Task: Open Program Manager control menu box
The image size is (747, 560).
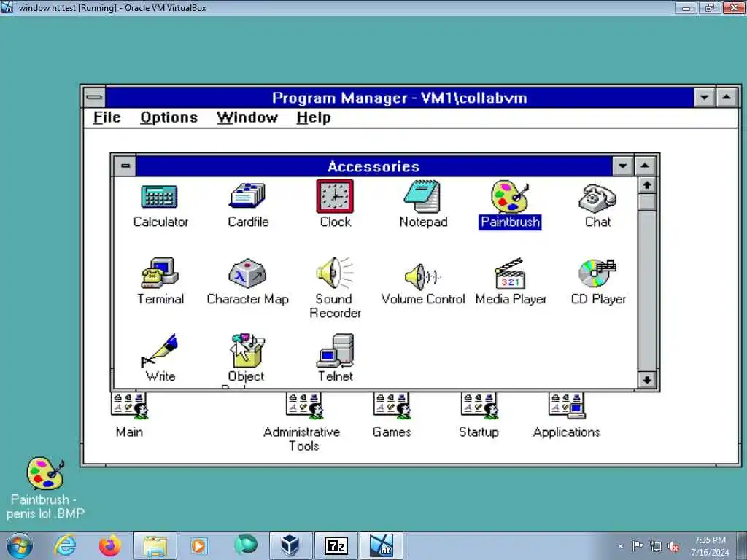Action: point(94,98)
